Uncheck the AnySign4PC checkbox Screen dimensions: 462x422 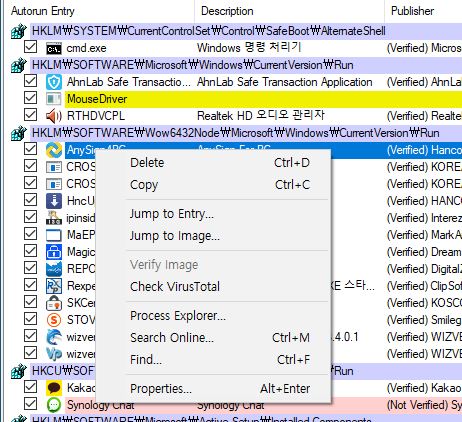point(31,149)
